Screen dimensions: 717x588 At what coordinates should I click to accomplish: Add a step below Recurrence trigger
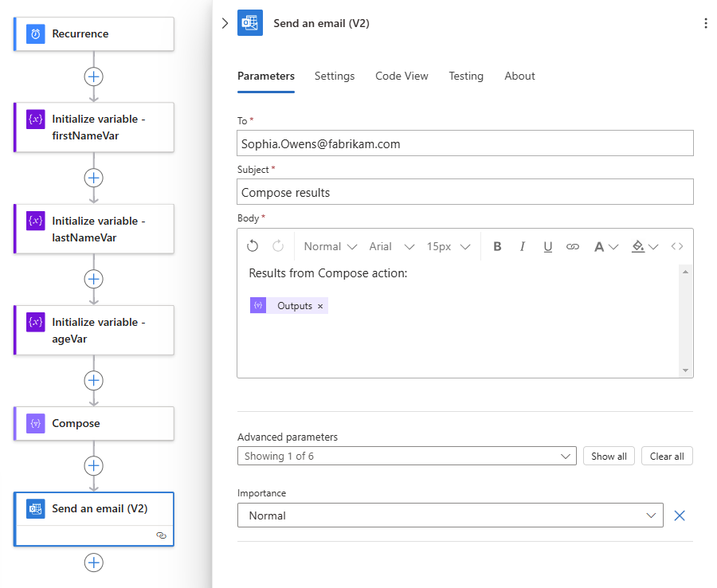pyautogui.click(x=94, y=76)
